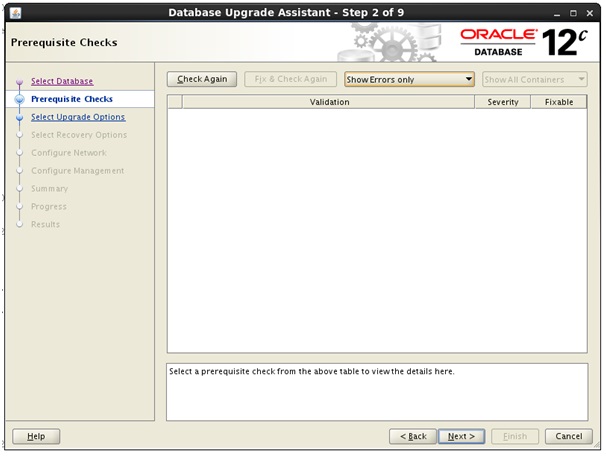Go to the Select Database step
Image resolution: width=606 pixels, height=456 pixels.
[62, 81]
